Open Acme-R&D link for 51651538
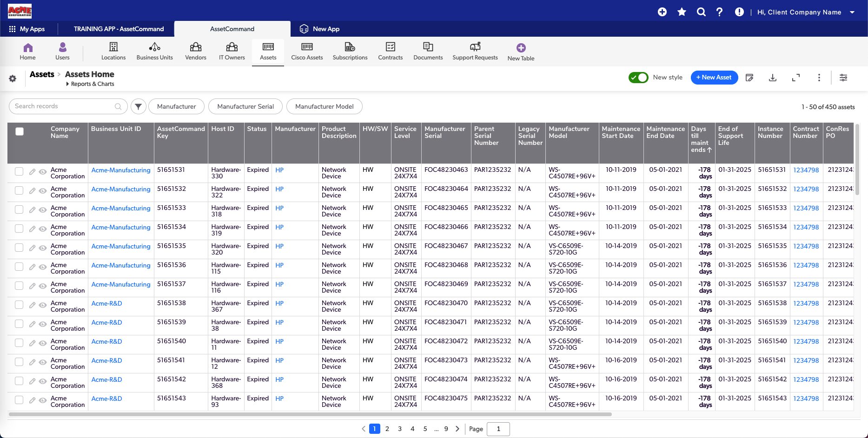 click(106, 304)
